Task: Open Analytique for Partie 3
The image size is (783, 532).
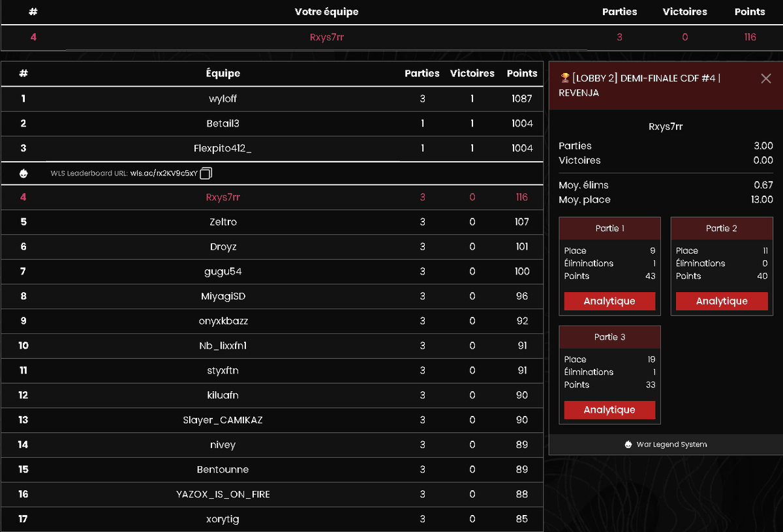Action: [x=609, y=410]
